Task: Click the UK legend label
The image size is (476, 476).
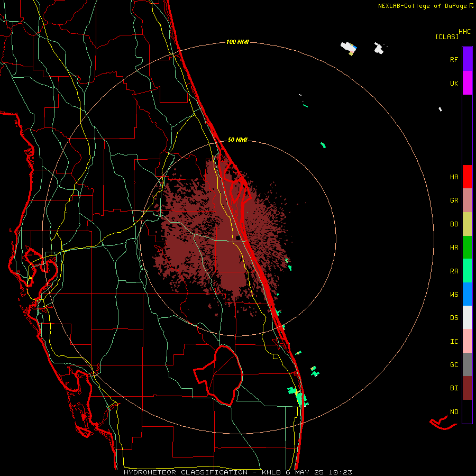Action: point(454,83)
